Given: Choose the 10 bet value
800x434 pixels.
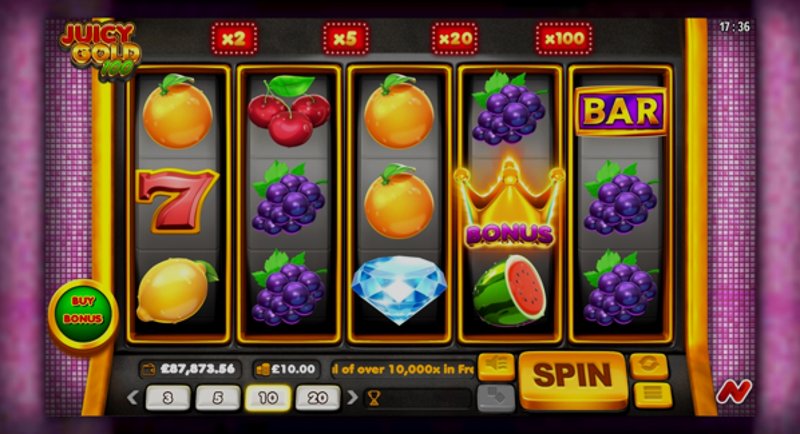Looking at the screenshot, I should pyautogui.click(x=268, y=398).
